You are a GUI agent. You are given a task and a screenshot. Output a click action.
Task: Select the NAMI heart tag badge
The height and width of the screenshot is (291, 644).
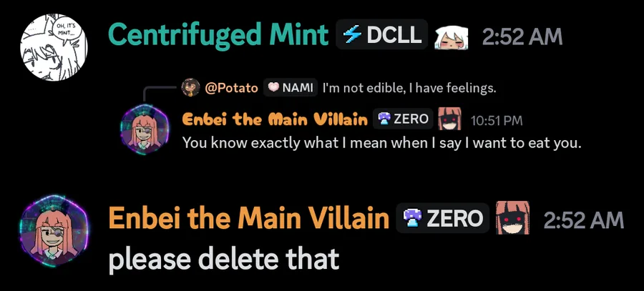291,87
